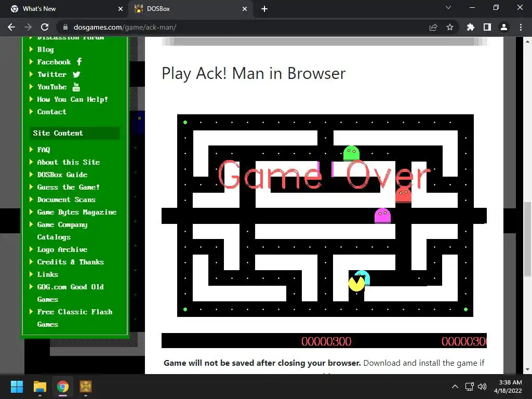Open Document Scans link
532x399 pixels.
[x=66, y=199]
